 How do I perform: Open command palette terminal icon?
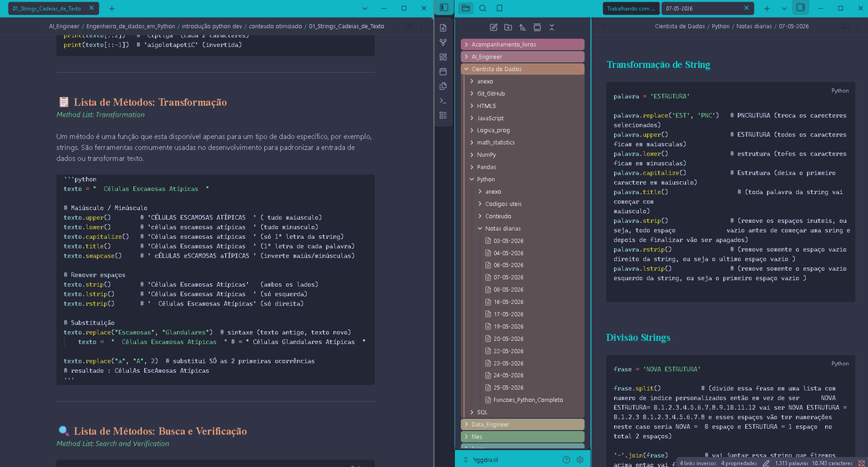point(443,100)
